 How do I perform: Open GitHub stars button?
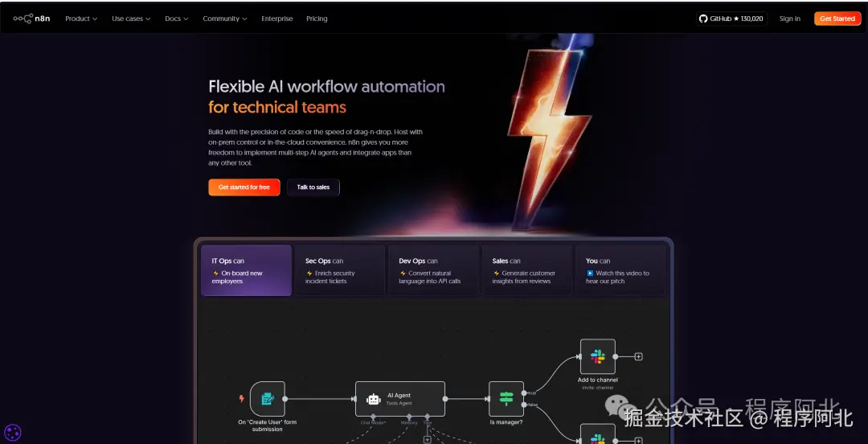731,18
